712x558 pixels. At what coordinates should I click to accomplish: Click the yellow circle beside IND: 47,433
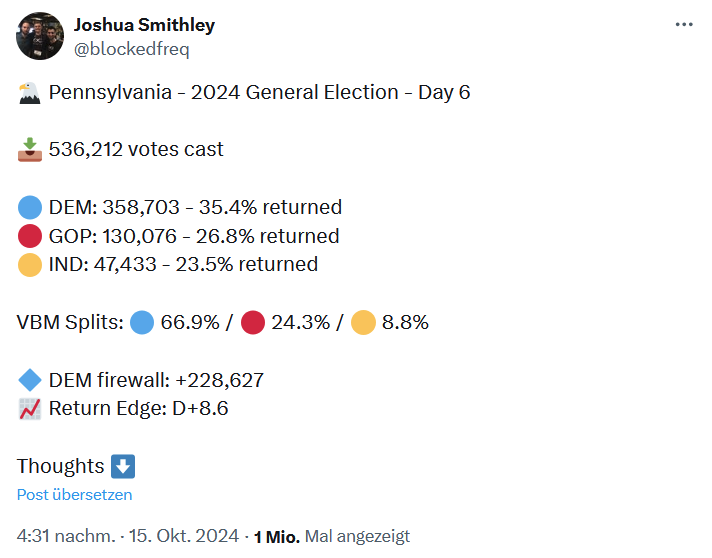click(x=30, y=265)
